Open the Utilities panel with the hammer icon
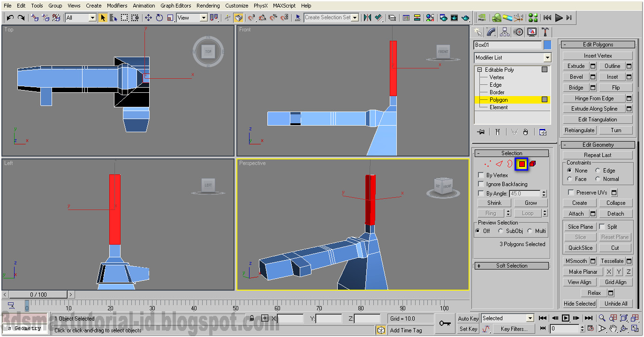 coord(544,31)
